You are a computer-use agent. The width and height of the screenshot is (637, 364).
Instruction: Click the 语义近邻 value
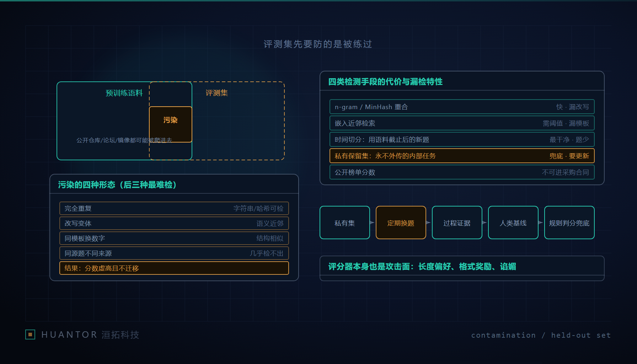click(x=270, y=223)
